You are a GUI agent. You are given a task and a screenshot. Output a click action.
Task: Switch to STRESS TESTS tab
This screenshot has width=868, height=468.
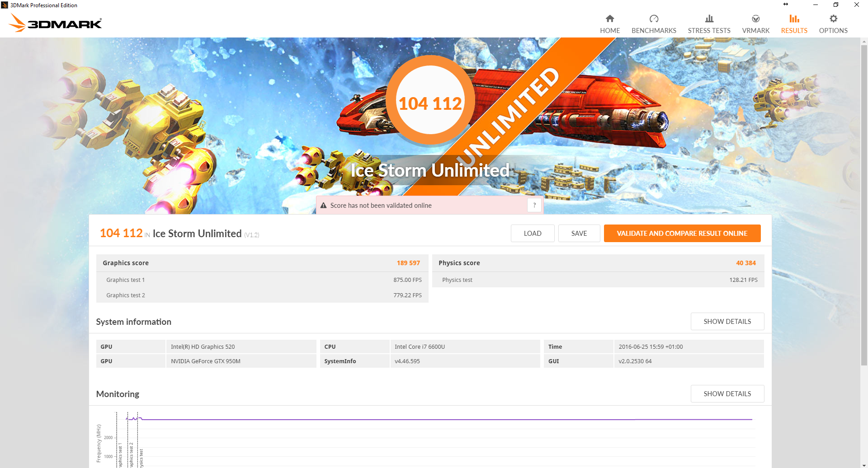point(709,24)
